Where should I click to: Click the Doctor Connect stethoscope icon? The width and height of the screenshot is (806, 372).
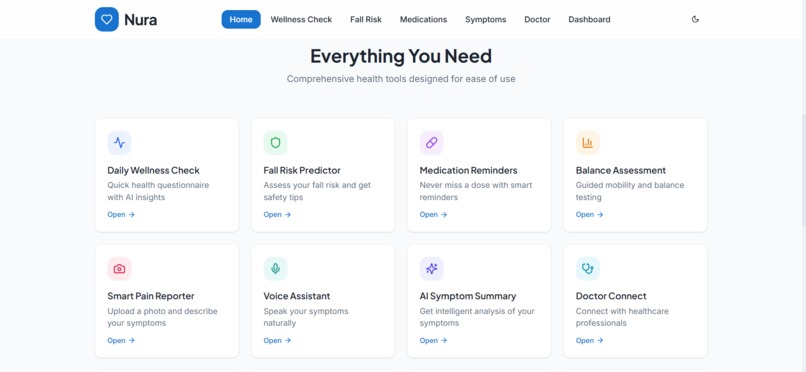[588, 269]
